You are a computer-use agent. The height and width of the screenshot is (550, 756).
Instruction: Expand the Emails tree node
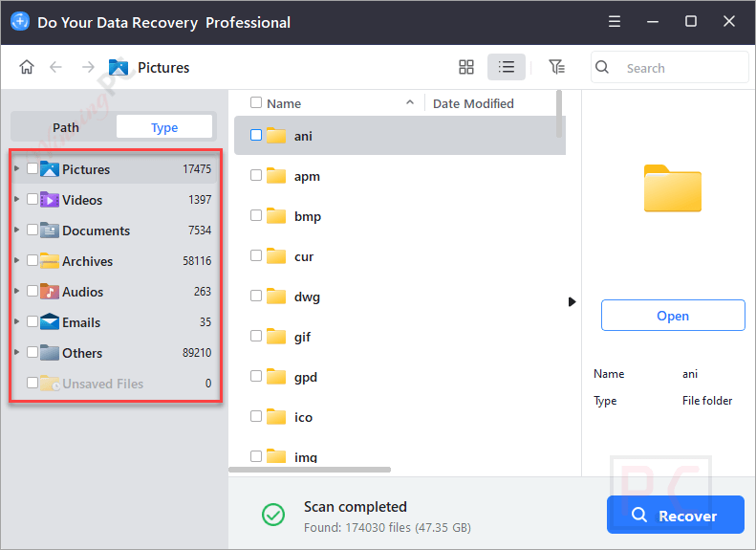(17, 321)
